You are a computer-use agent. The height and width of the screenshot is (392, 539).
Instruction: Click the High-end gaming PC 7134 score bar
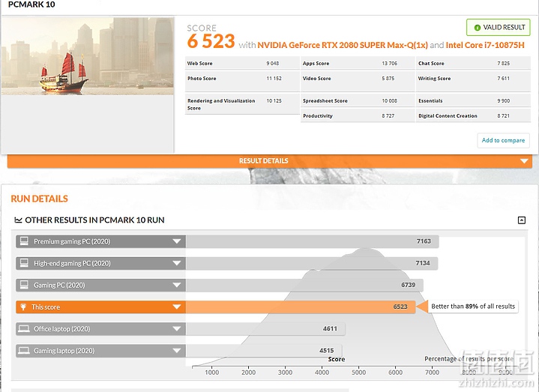point(312,263)
